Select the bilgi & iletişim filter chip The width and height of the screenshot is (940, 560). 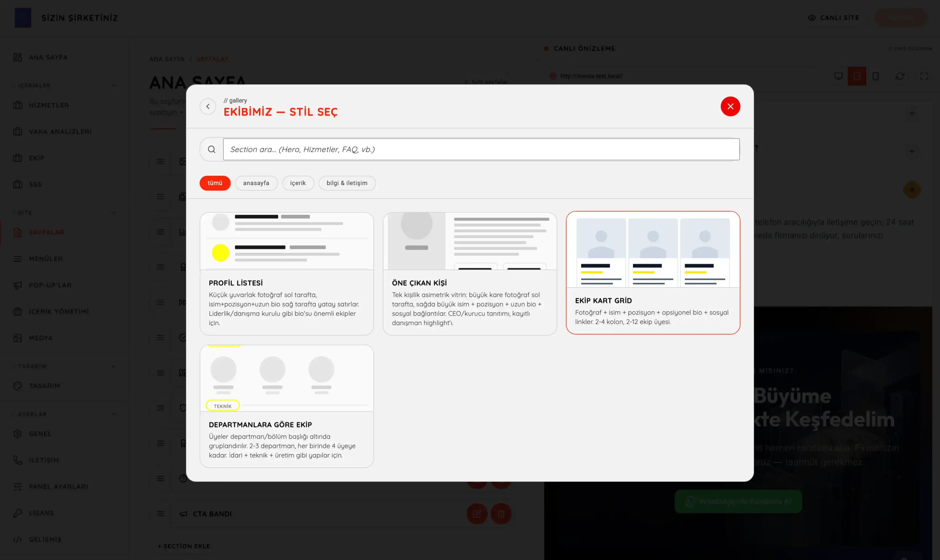347,183
